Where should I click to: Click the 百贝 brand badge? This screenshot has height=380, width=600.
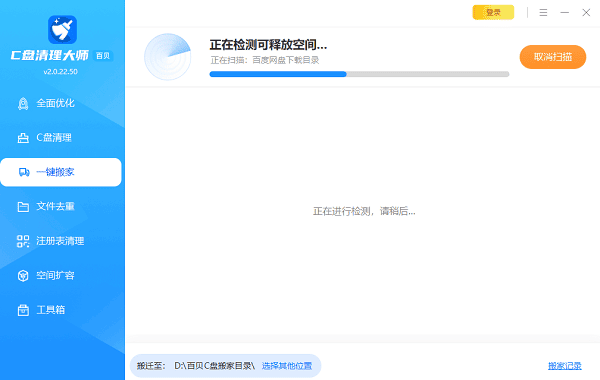point(103,56)
